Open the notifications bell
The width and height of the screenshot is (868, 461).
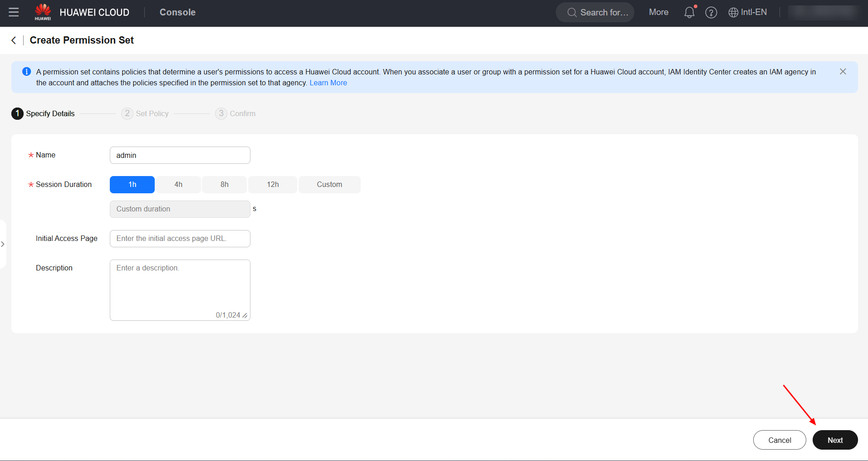tap(689, 12)
